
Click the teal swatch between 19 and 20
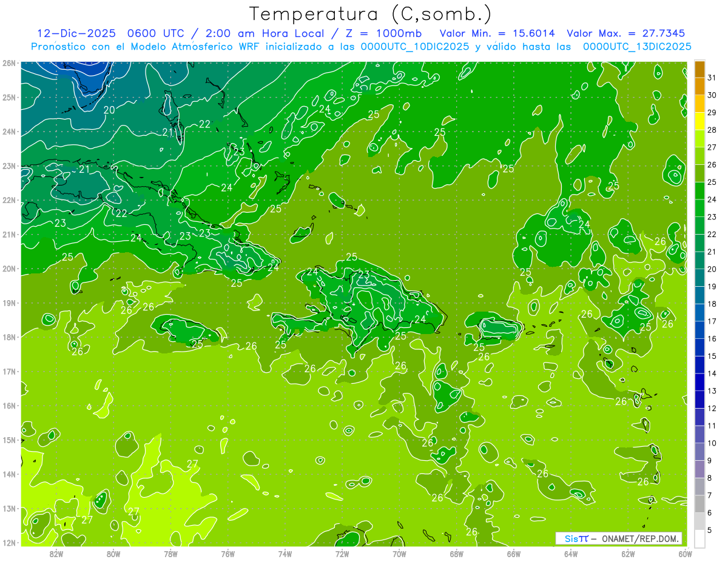point(699,278)
